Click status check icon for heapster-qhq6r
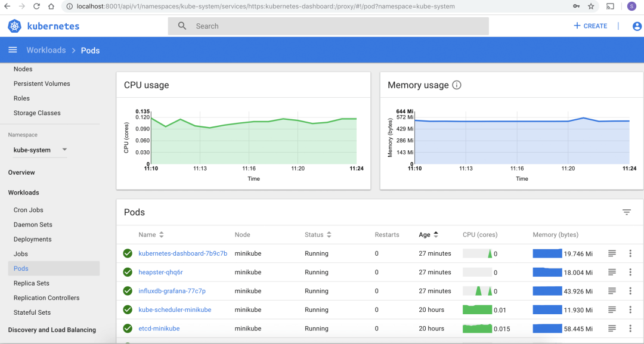 128,272
